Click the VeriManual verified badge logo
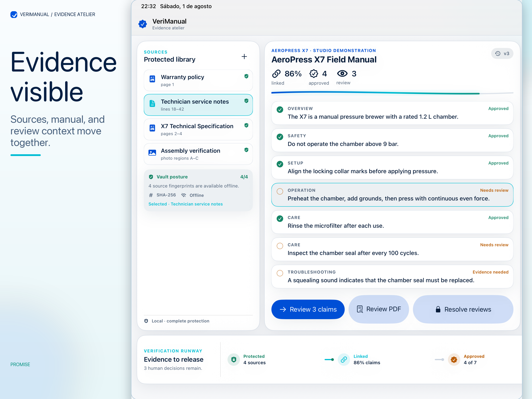The width and height of the screenshot is (532, 399). pos(143,24)
